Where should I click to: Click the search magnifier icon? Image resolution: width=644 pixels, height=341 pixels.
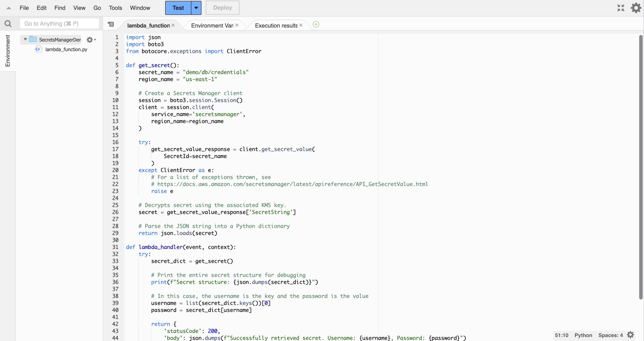point(8,24)
